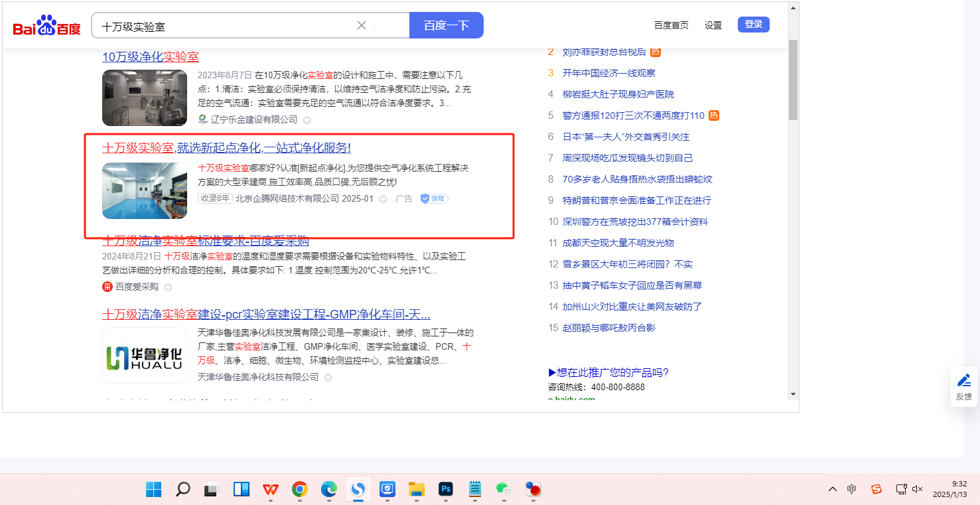Screen dimensions: 980x505
Task: Click the 保障 shield badge
Action: 434,198
